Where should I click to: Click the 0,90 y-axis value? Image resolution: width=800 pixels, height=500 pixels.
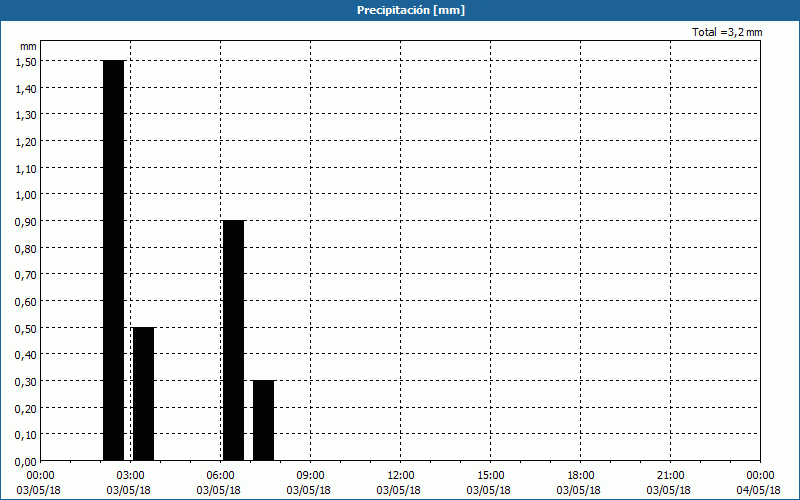click(26, 221)
